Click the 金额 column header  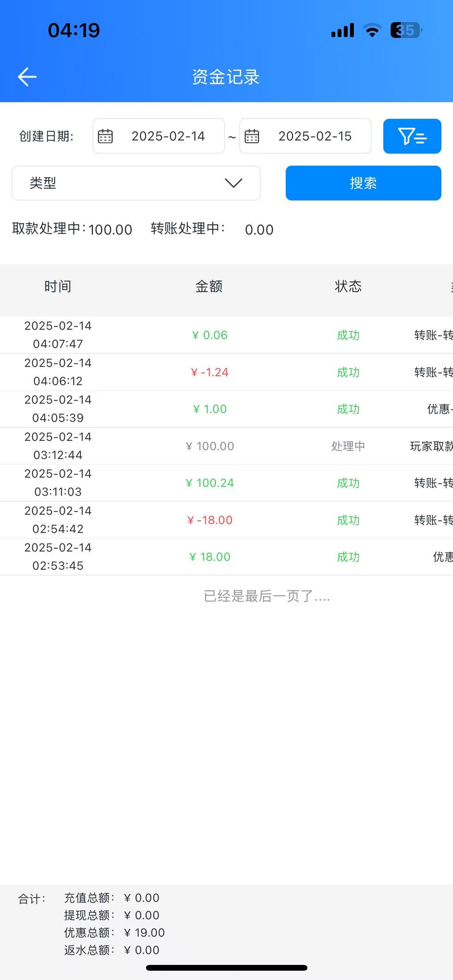pos(209,286)
